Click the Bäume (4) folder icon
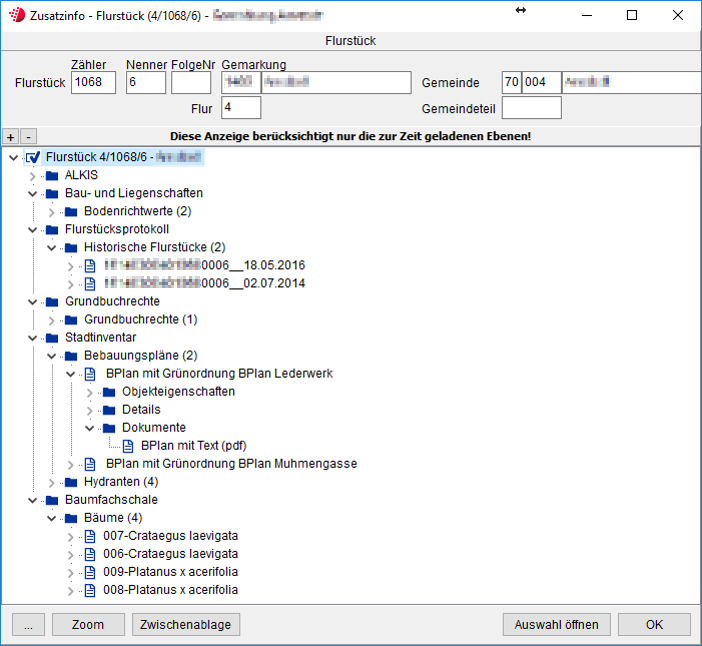Screen dimensions: 702x646 (x=71, y=518)
